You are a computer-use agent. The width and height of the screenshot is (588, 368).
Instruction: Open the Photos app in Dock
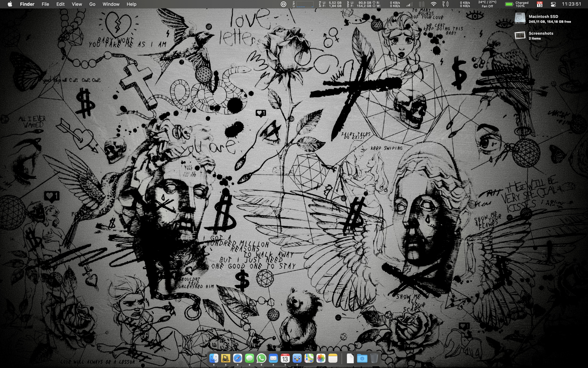321,358
